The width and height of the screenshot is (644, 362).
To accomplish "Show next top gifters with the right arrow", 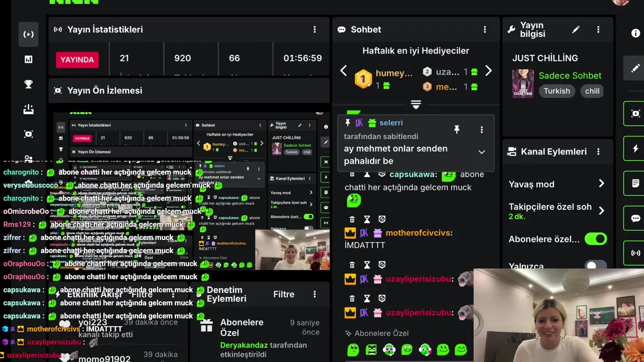I will pyautogui.click(x=488, y=71).
